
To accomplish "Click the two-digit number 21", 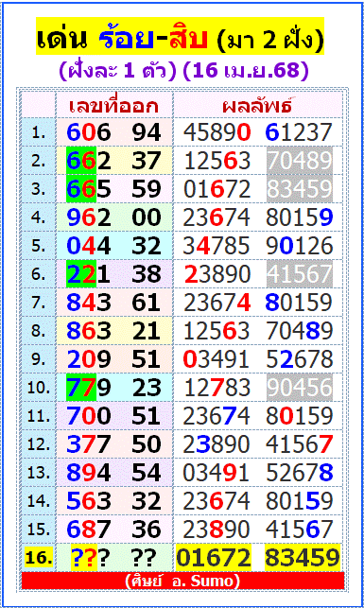I will (x=147, y=331).
